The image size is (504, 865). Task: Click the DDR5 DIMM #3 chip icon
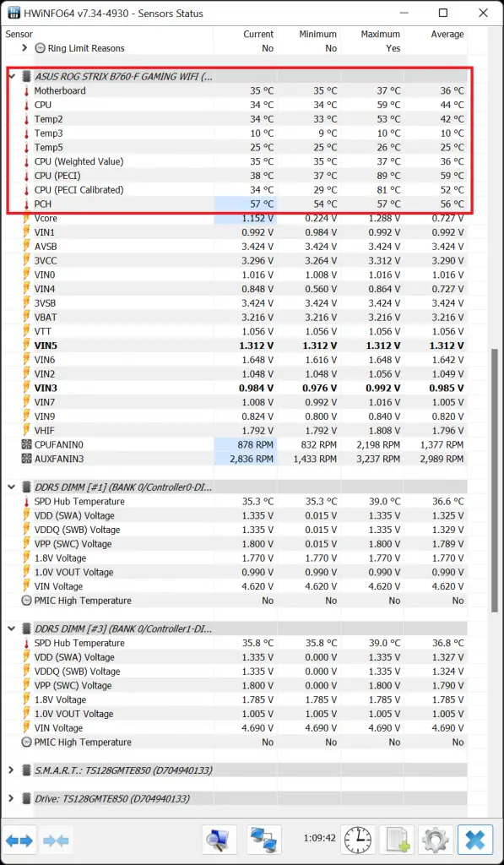click(x=26, y=628)
